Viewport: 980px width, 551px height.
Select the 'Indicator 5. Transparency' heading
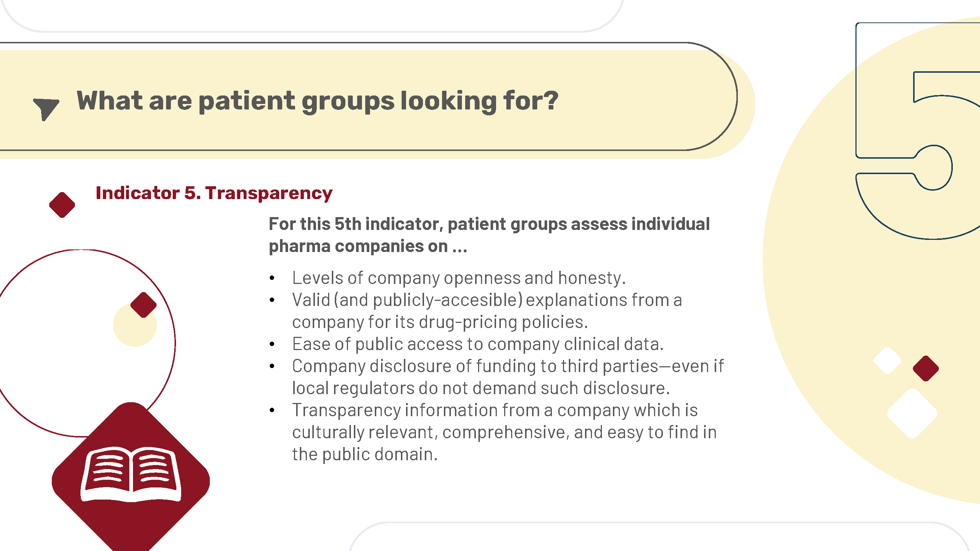[x=214, y=193]
